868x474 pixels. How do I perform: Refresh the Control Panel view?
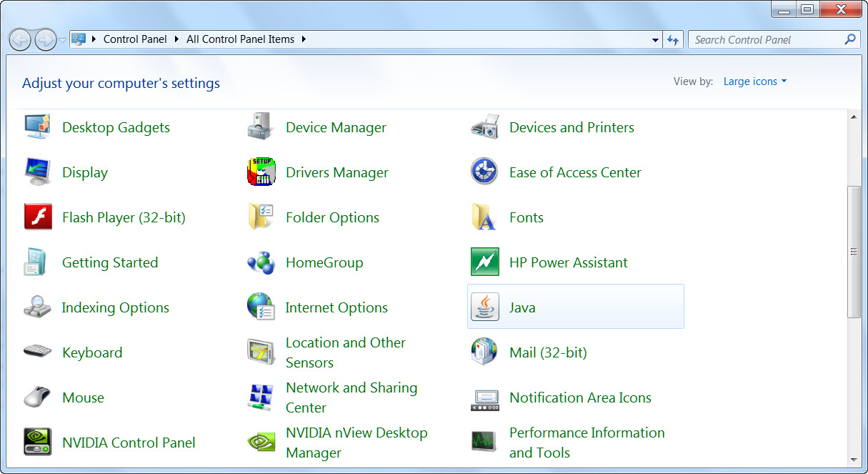coord(673,40)
